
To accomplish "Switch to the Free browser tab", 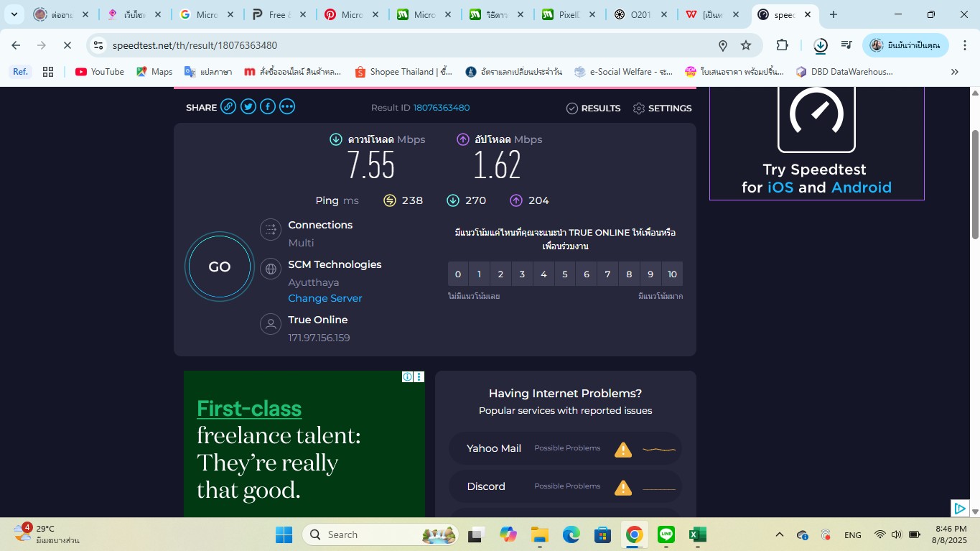I will tap(278, 14).
